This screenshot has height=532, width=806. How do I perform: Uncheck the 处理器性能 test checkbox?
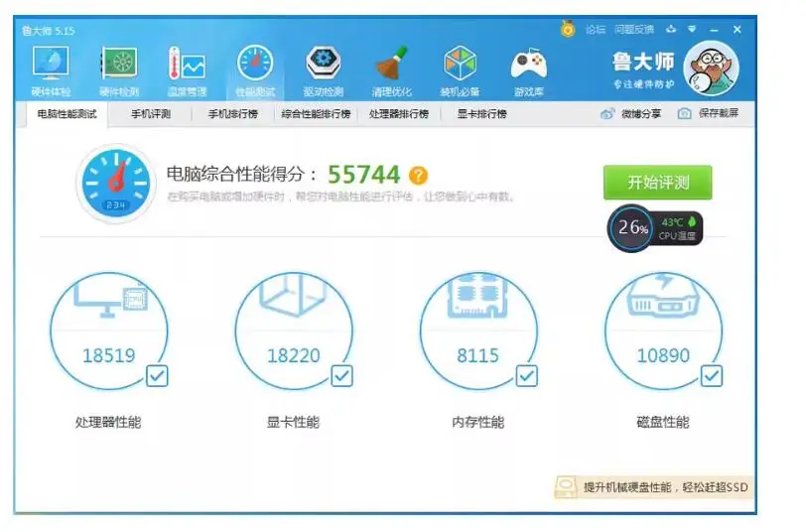click(x=157, y=376)
